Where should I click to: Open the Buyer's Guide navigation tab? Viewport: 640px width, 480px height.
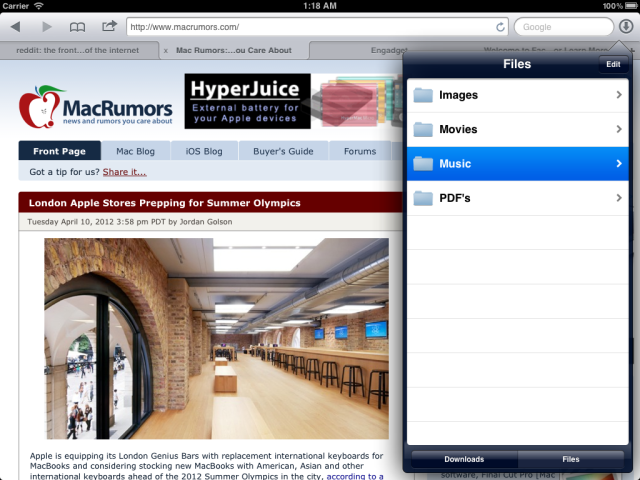pyautogui.click(x=283, y=151)
